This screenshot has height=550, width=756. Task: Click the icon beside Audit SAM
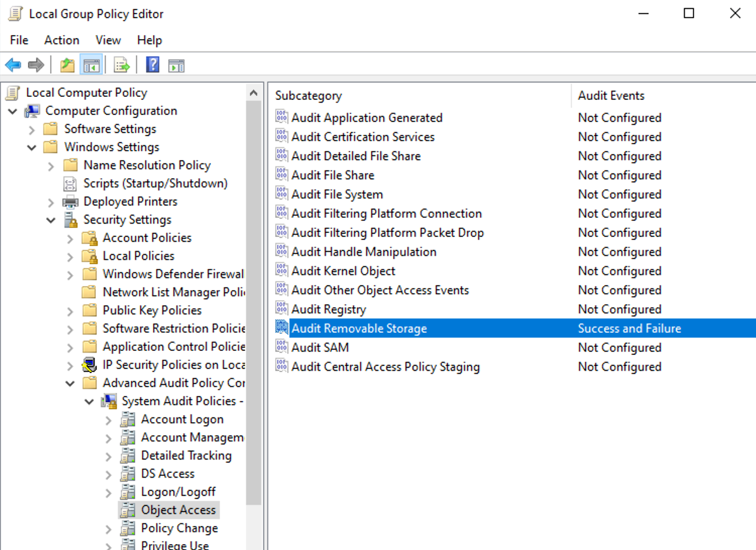[x=282, y=347]
